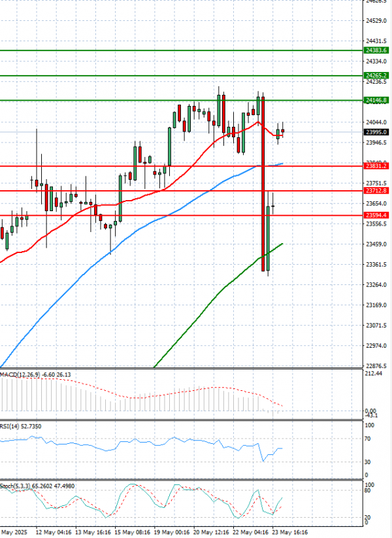Select the 23654.0 axis value
Screen dimensions: 392x538
point(376,203)
